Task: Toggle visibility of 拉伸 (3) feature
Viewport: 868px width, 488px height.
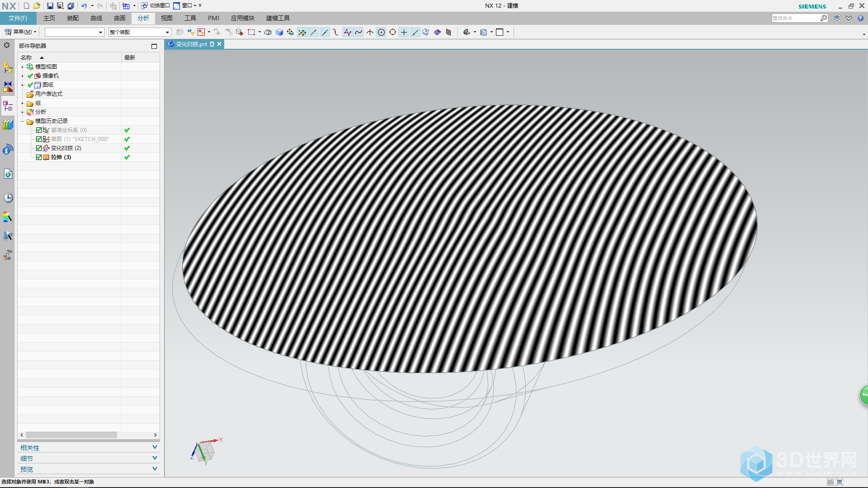Action: (38, 157)
